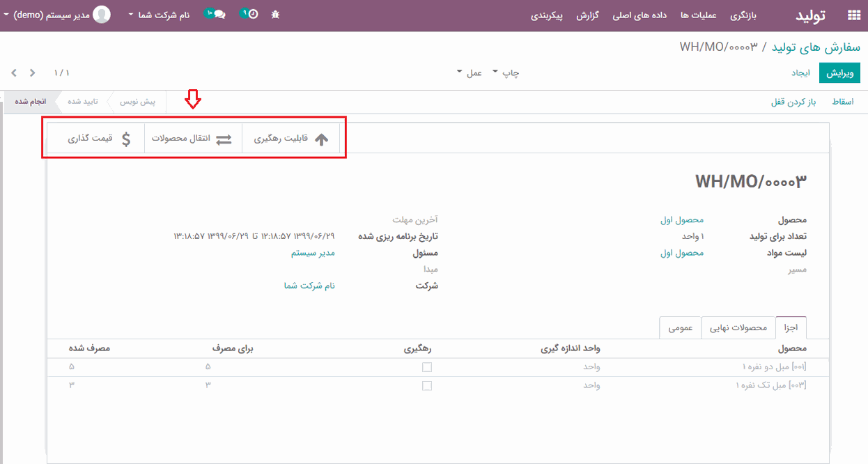Open the company name (نام شرکت شما) dropdown

tap(160, 15)
